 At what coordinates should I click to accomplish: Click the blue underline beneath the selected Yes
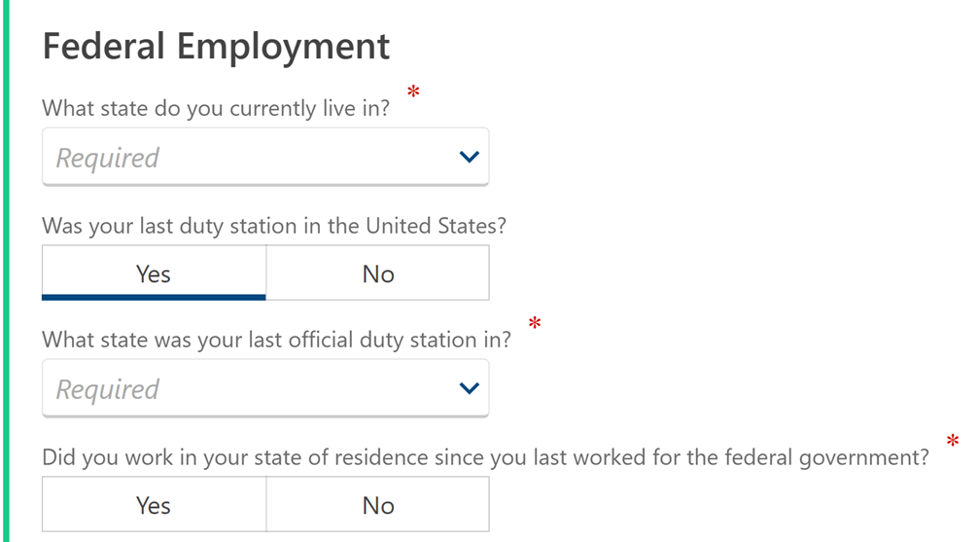154,297
